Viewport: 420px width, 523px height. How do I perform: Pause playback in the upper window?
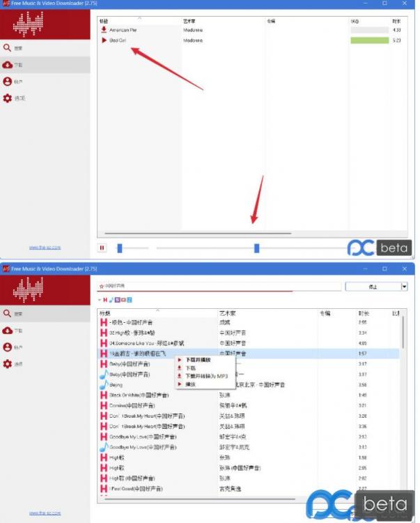(x=102, y=248)
